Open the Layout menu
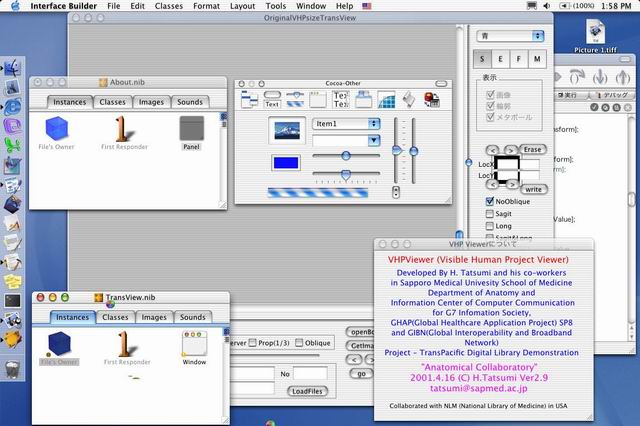Image resolution: width=640 pixels, height=426 pixels. 242,6
